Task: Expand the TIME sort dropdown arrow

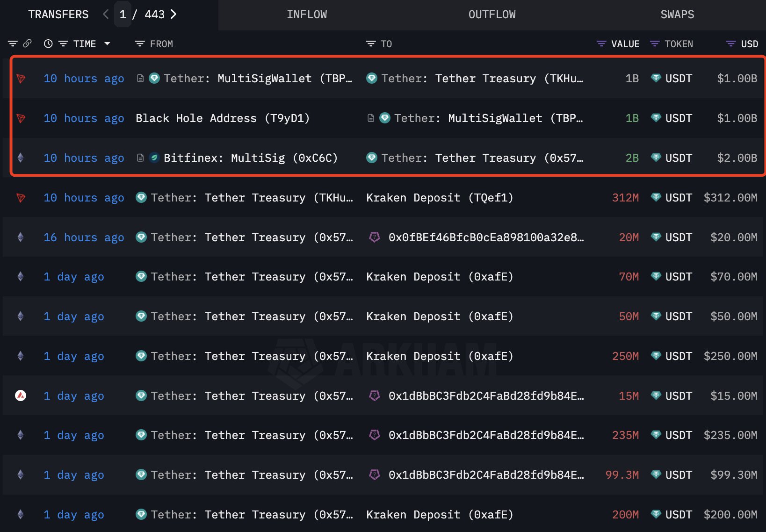Action: click(107, 43)
